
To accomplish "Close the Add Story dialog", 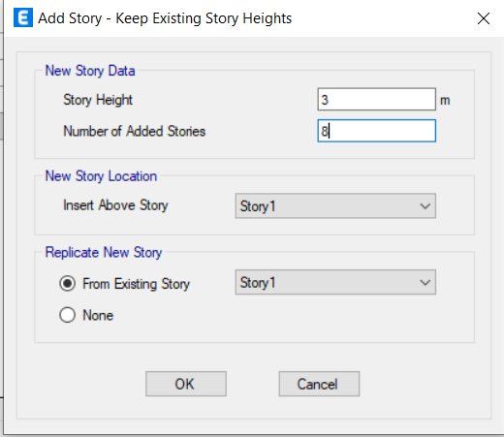I will click(x=484, y=18).
